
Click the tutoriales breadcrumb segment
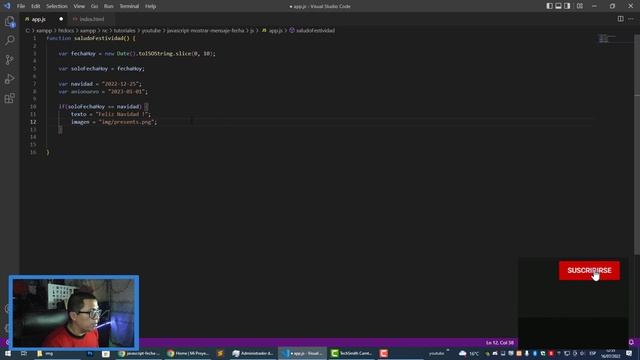[124, 31]
